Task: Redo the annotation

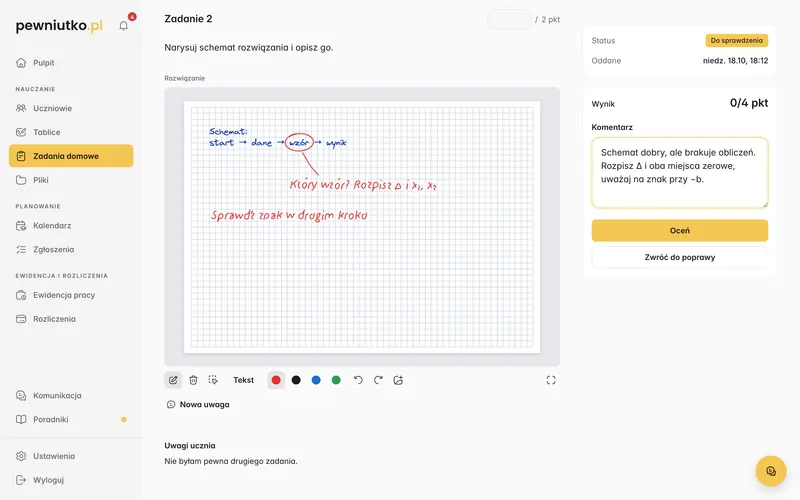Action: [x=378, y=380]
